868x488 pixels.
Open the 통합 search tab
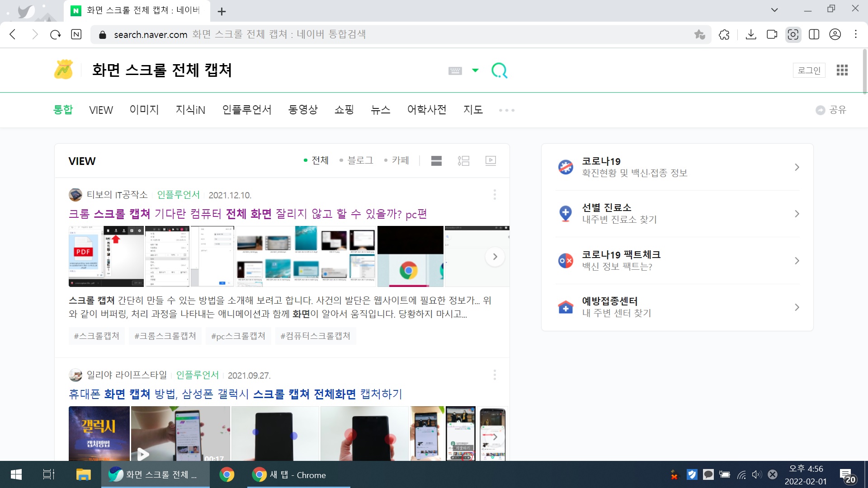coord(63,110)
